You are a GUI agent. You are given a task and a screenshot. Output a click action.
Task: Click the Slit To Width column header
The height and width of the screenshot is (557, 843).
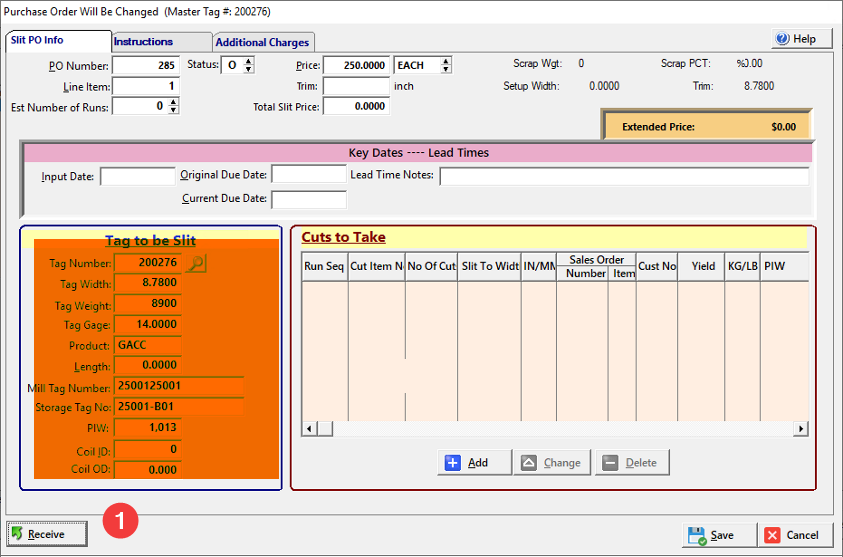pyautogui.click(x=489, y=266)
